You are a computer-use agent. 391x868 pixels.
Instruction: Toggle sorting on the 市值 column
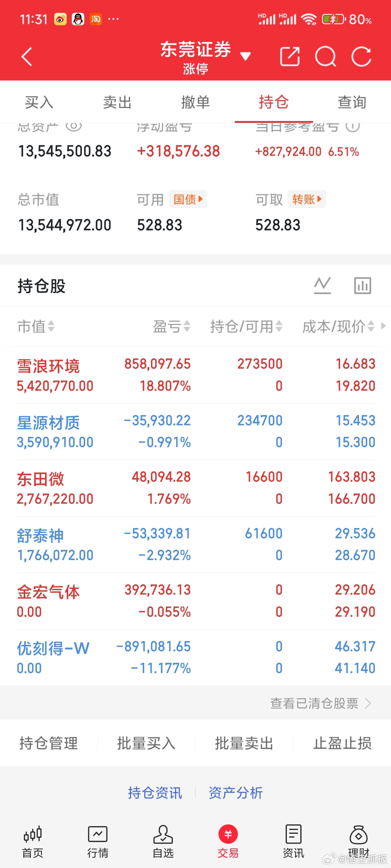tap(36, 326)
